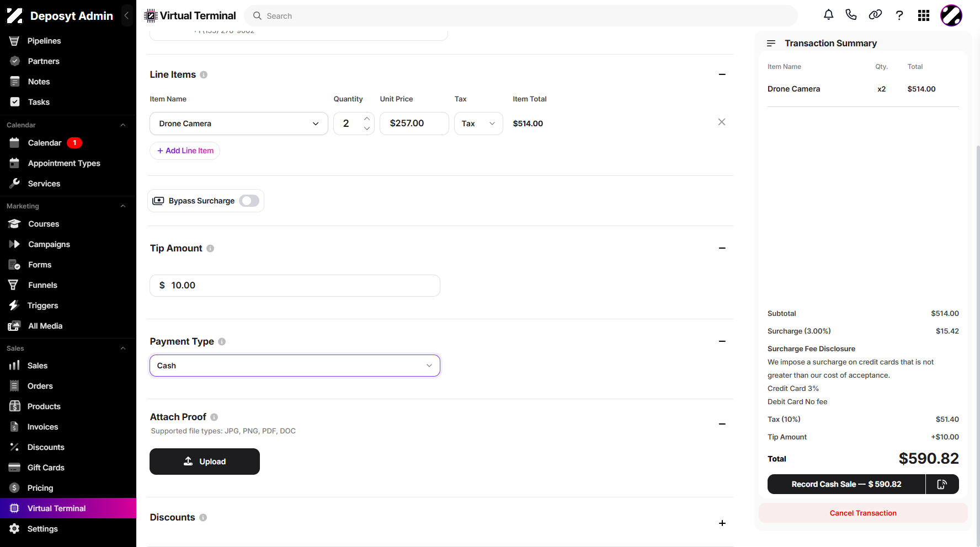Image resolution: width=980 pixels, height=547 pixels.
Task: Collapse the Tip Amount section
Action: pos(722,248)
